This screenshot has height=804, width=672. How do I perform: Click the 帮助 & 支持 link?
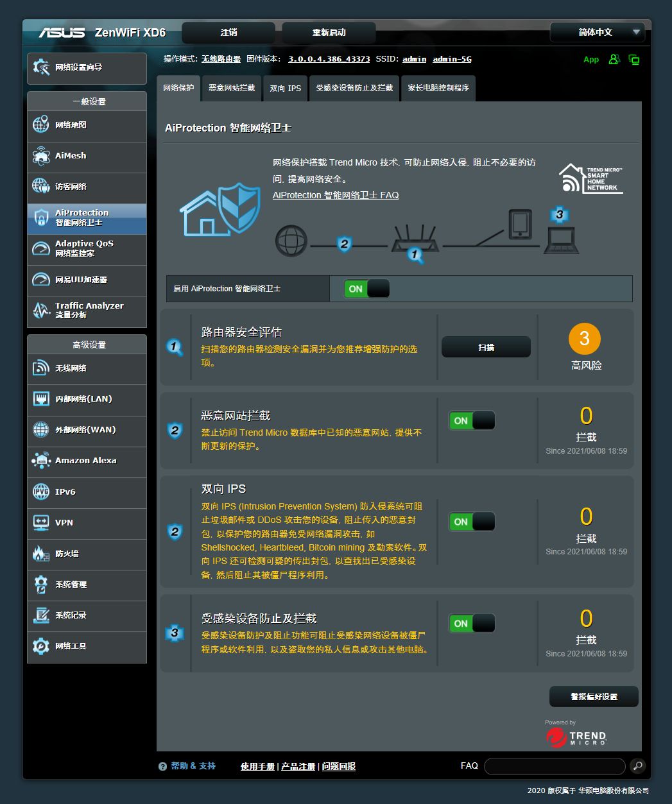[x=193, y=766]
